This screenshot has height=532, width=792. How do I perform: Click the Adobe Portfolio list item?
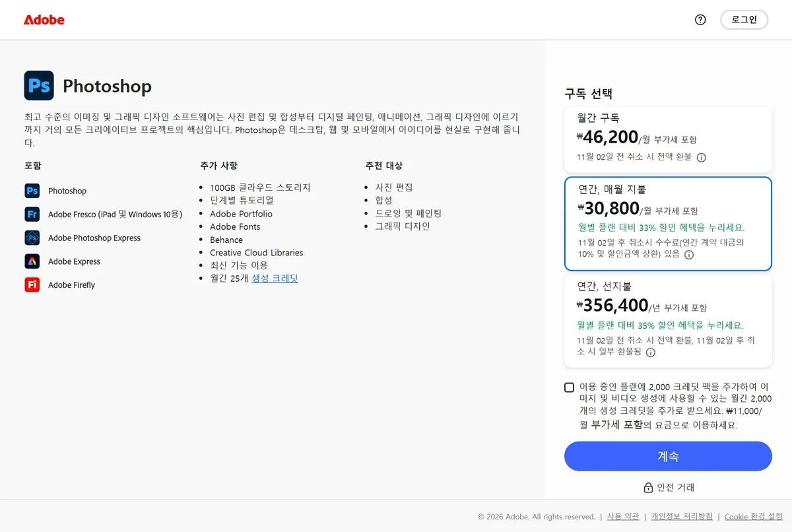coord(241,214)
